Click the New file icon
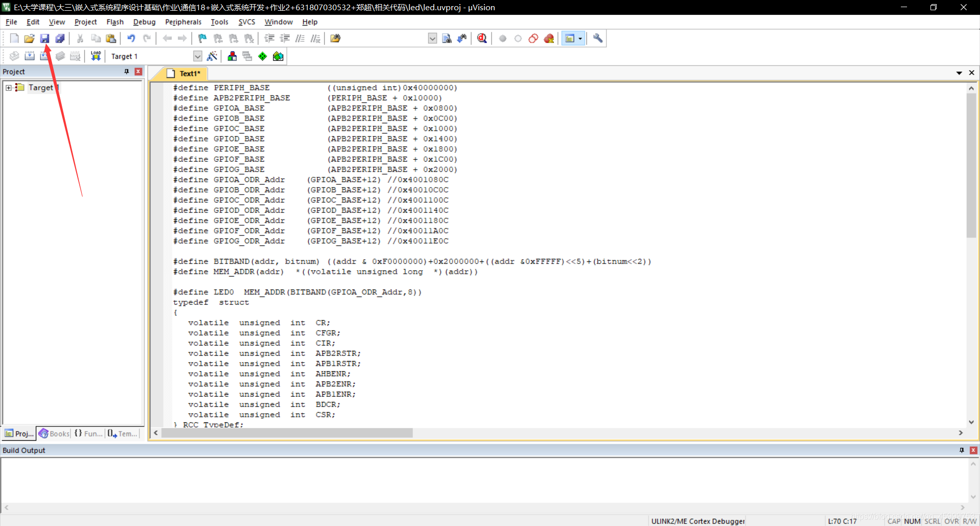The width and height of the screenshot is (980, 526). [14, 38]
